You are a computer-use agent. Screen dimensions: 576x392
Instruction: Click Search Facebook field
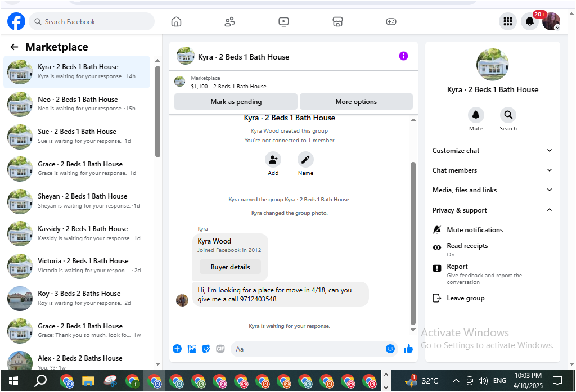[92, 22]
